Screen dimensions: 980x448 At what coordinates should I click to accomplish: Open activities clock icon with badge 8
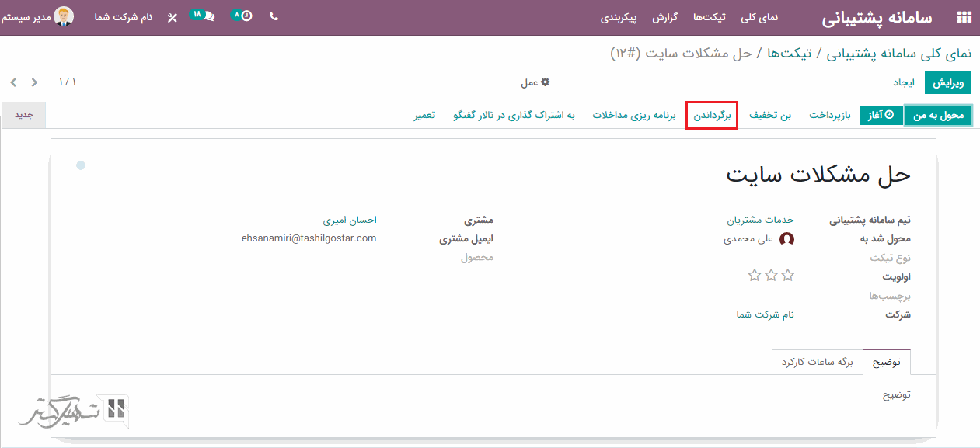pos(243,16)
